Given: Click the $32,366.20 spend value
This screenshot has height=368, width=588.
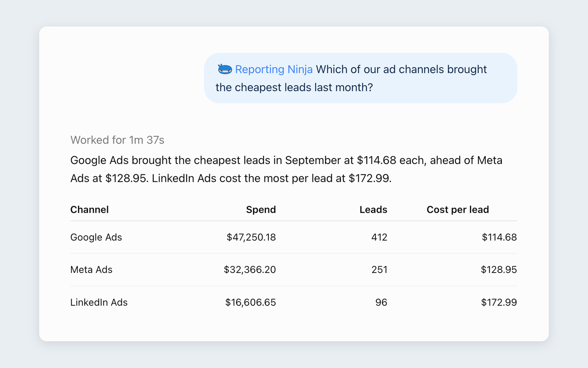Looking at the screenshot, I should click(x=250, y=270).
